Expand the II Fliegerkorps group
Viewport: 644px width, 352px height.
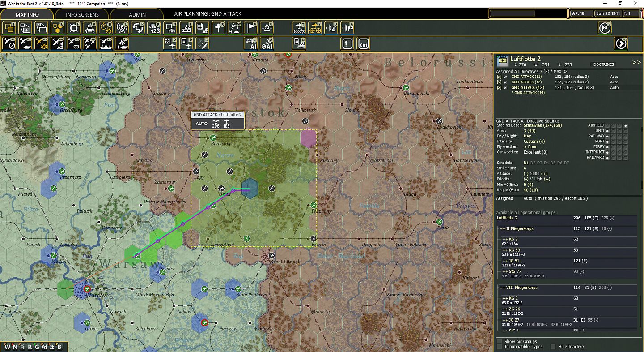(502, 229)
